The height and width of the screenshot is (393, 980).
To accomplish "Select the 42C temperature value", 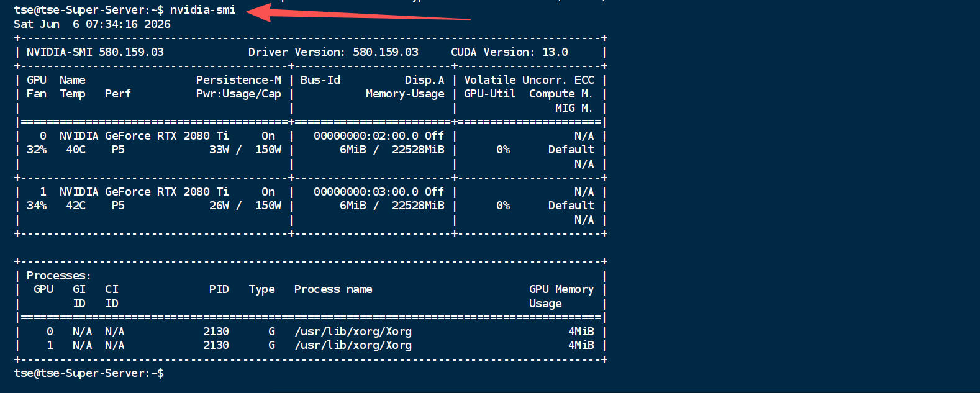I will point(76,206).
